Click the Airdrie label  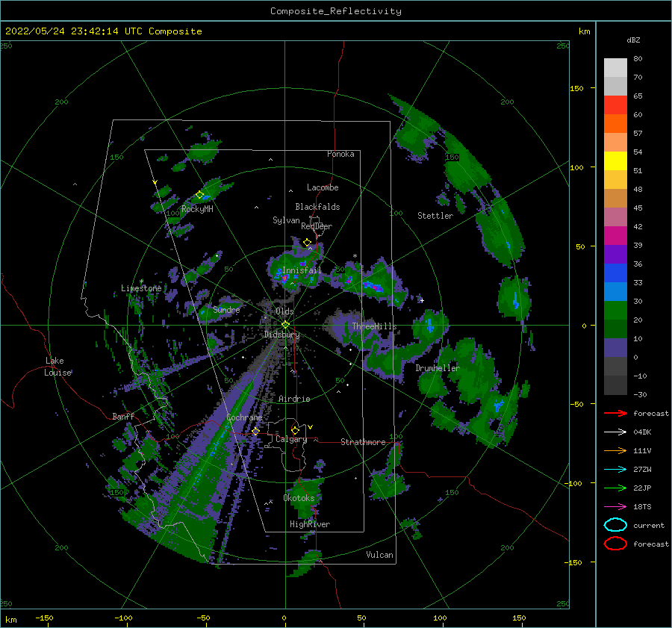(x=294, y=399)
